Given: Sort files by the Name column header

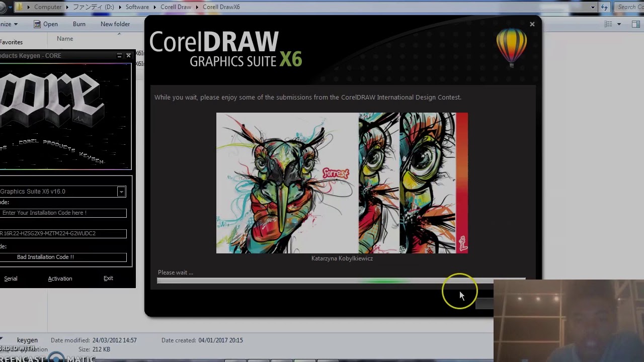Looking at the screenshot, I should pyautogui.click(x=65, y=39).
